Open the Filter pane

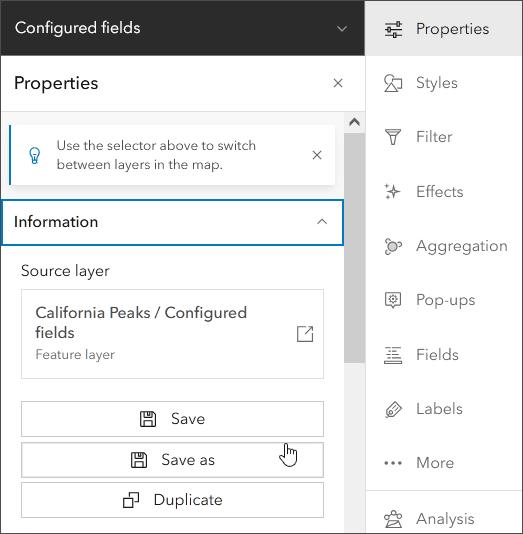[x=444, y=137]
